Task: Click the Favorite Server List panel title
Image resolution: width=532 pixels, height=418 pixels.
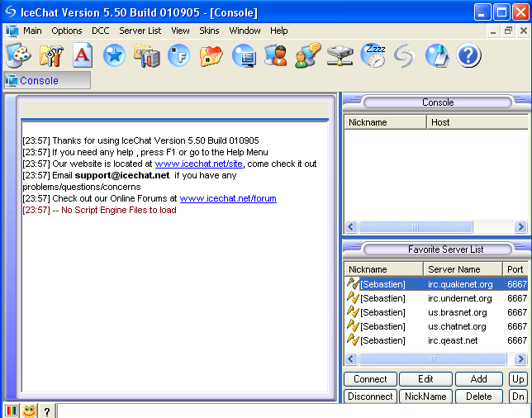Action: pyautogui.click(x=438, y=249)
